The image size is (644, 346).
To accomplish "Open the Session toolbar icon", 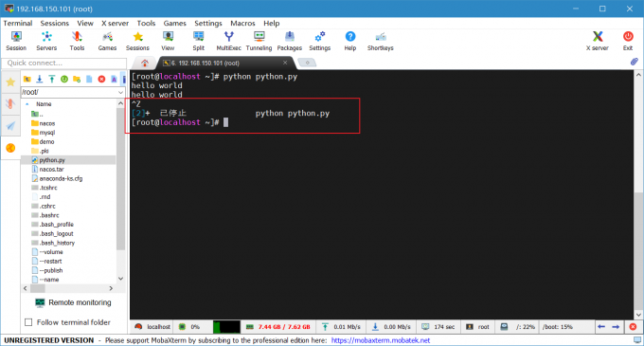I will (x=16, y=41).
